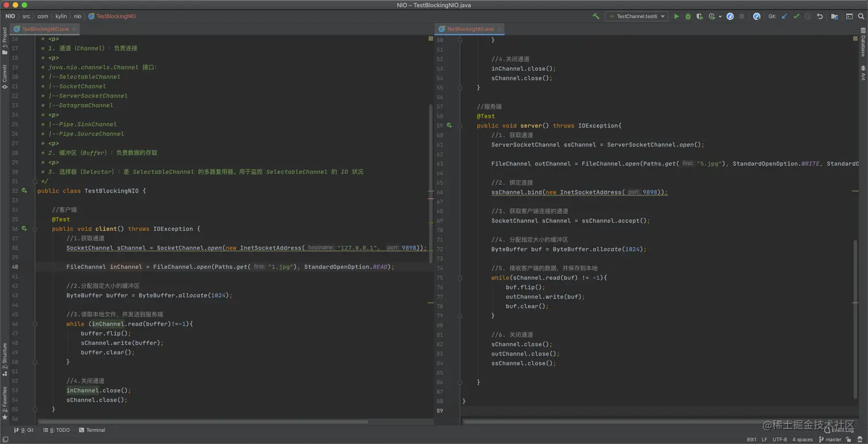Open Git branch master widget
The height and width of the screenshot is (444, 868).
(x=830, y=439)
